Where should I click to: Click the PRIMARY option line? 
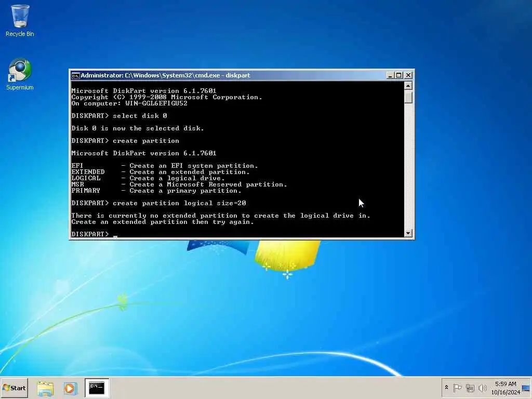(156, 191)
